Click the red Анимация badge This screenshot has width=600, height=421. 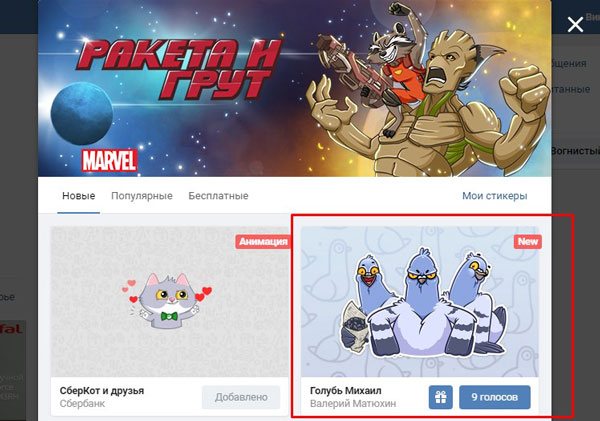pos(263,242)
